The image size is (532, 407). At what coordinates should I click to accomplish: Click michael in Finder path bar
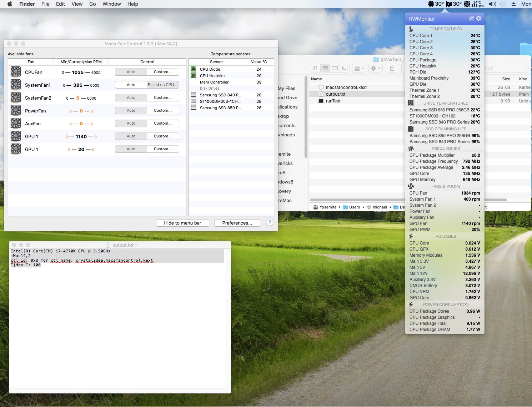click(377, 207)
